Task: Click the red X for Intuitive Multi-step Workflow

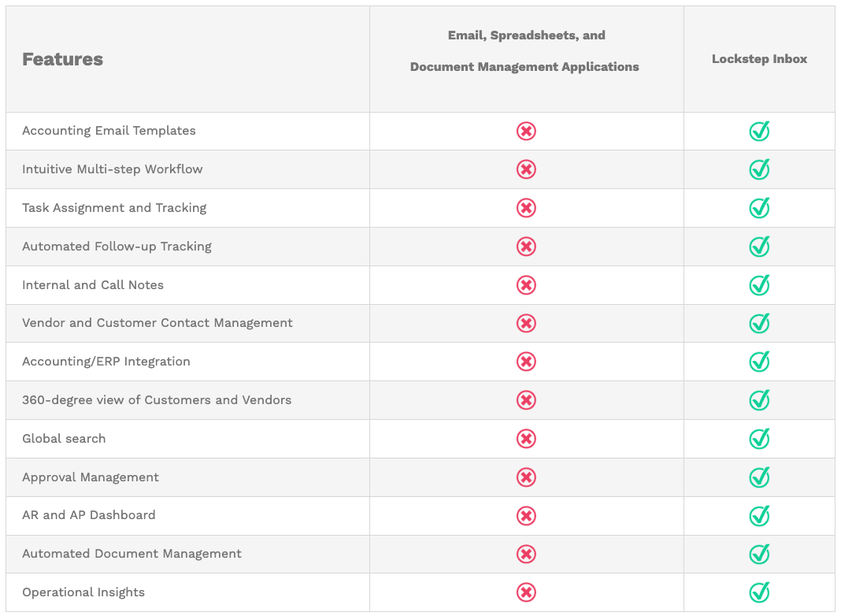Action: [x=526, y=169]
